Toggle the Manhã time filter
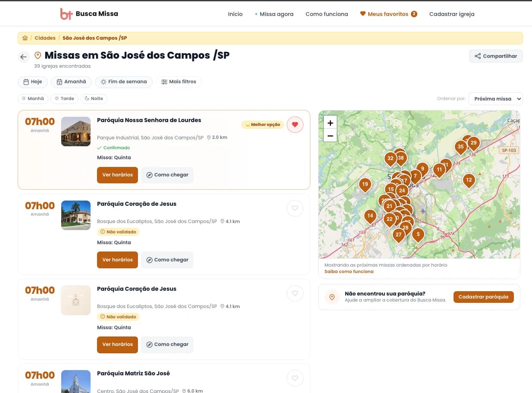532x393 pixels. click(x=32, y=98)
